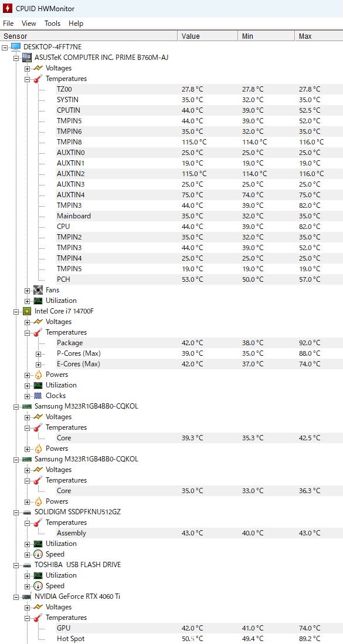Open the File menu
This screenshot has width=343, height=644.
8,23
